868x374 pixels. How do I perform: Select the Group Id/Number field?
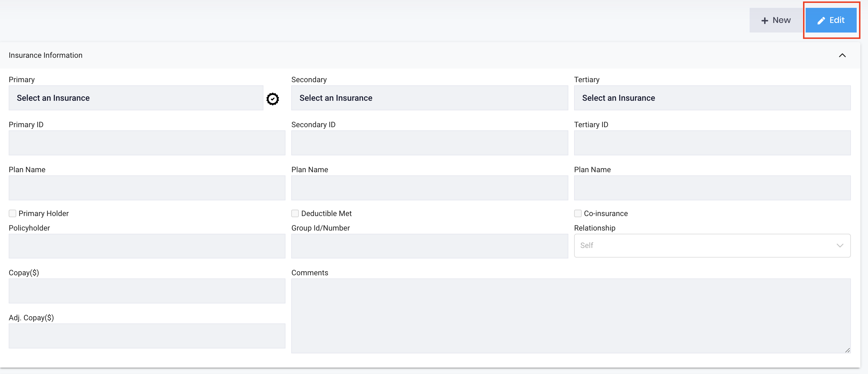429,246
